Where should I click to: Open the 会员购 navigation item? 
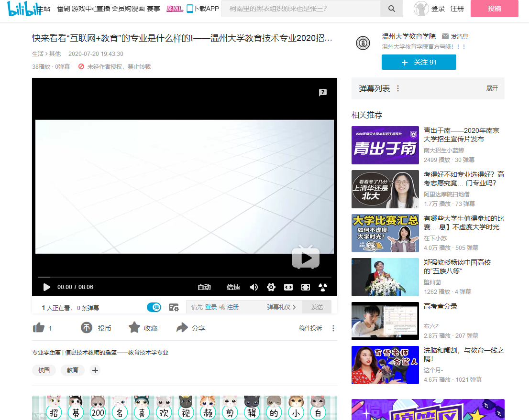pos(121,9)
